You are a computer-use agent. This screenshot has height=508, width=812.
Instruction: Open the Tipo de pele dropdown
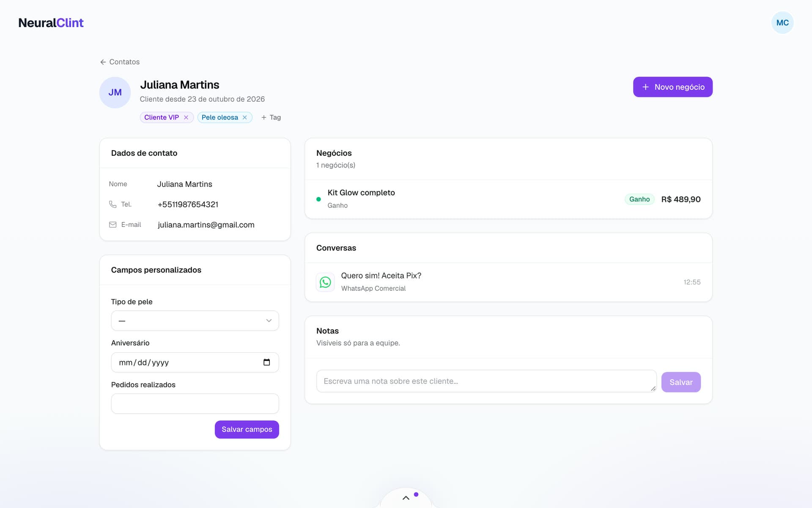coord(195,320)
